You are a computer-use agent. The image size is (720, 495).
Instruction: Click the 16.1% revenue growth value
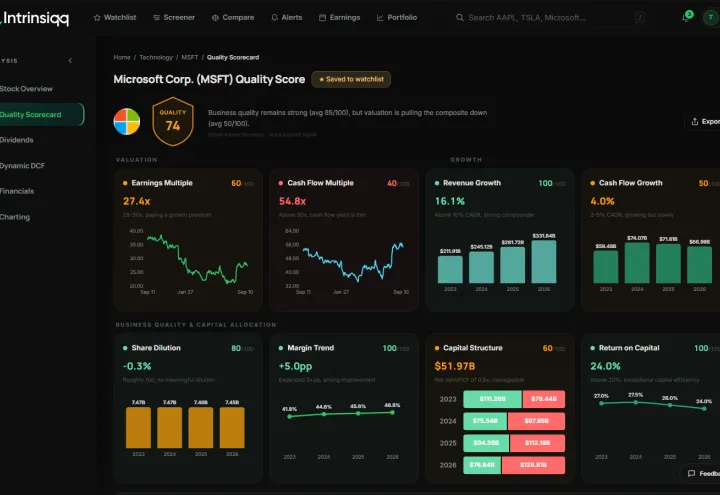(x=450, y=201)
